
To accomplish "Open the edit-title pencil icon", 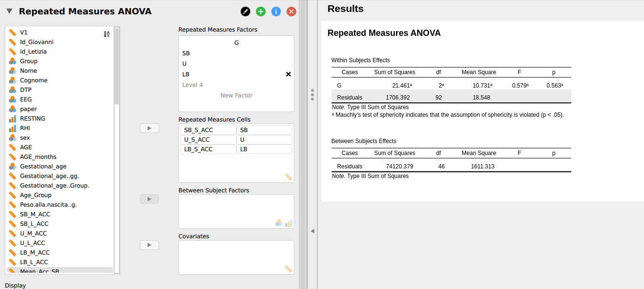I will [245, 11].
